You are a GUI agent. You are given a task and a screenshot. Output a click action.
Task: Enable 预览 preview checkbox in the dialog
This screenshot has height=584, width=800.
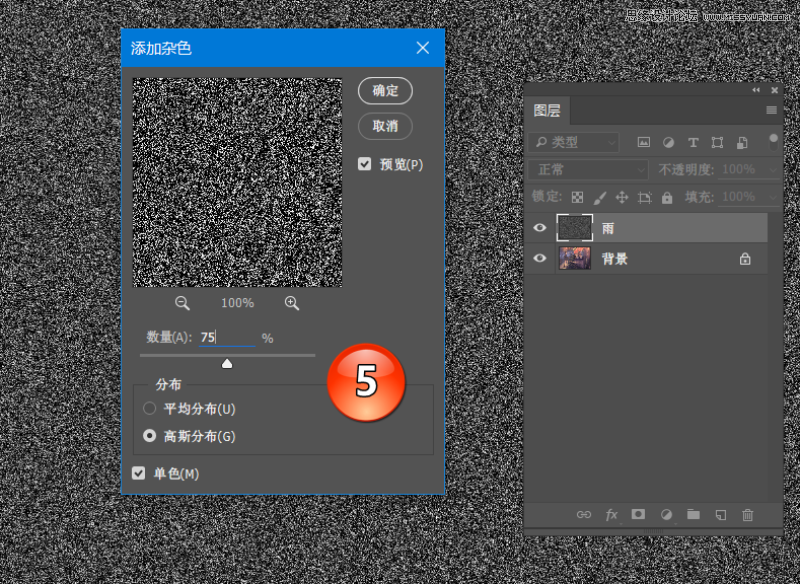click(x=367, y=164)
